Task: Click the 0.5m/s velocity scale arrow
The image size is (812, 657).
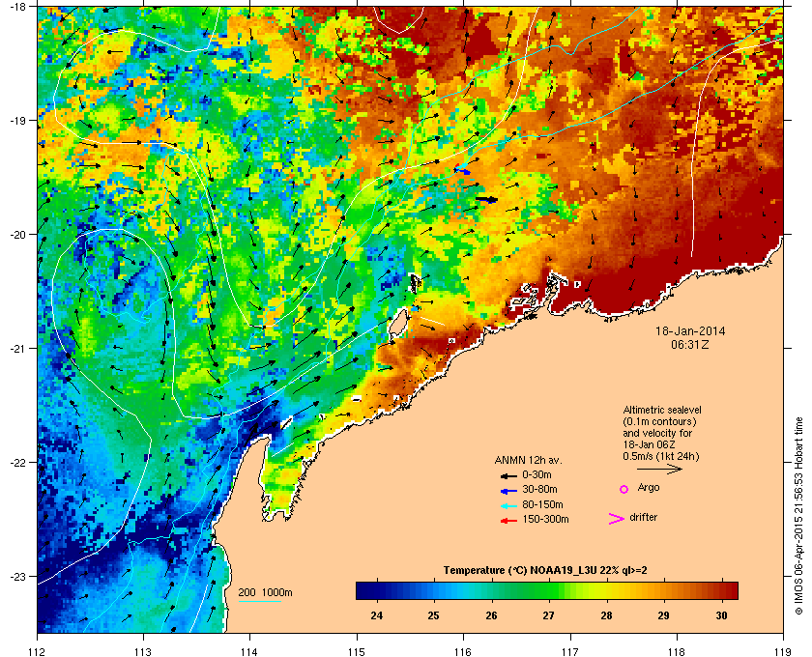Action: (x=659, y=470)
